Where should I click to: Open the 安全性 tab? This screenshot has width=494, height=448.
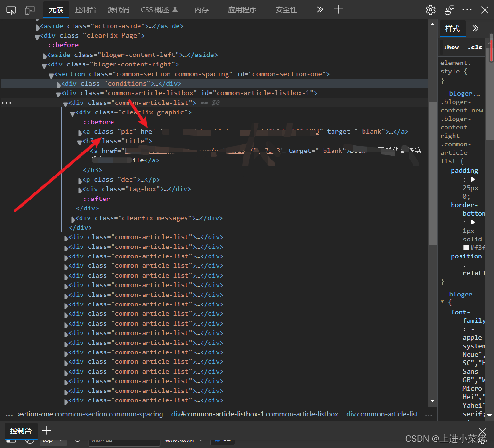[x=286, y=10]
